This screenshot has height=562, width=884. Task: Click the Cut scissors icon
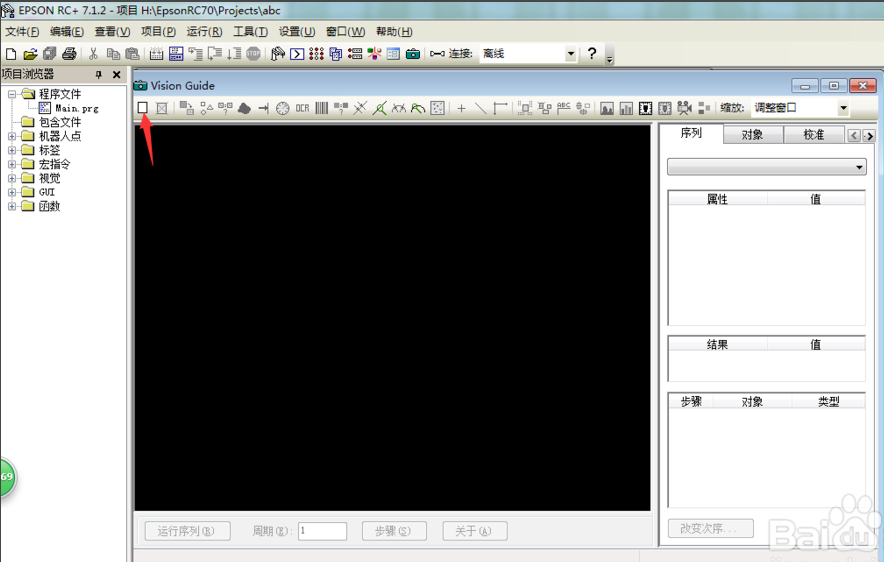coord(94,54)
